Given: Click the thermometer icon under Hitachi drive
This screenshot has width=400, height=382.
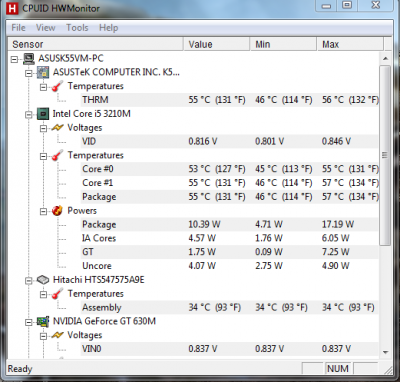Looking at the screenshot, I should (x=57, y=294).
